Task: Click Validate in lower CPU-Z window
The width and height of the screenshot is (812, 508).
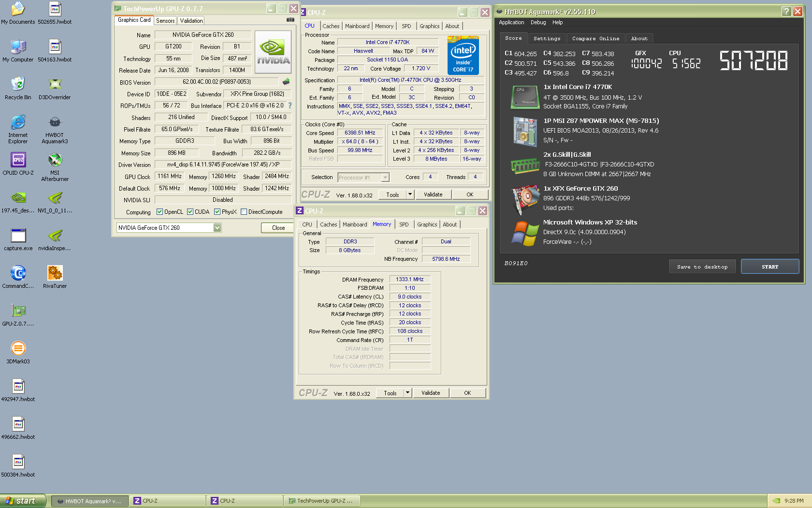Action: click(x=431, y=393)
